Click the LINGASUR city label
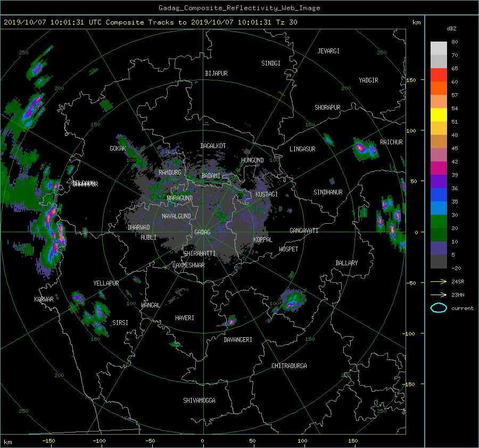The image size is (479, 448). (302, 149)
